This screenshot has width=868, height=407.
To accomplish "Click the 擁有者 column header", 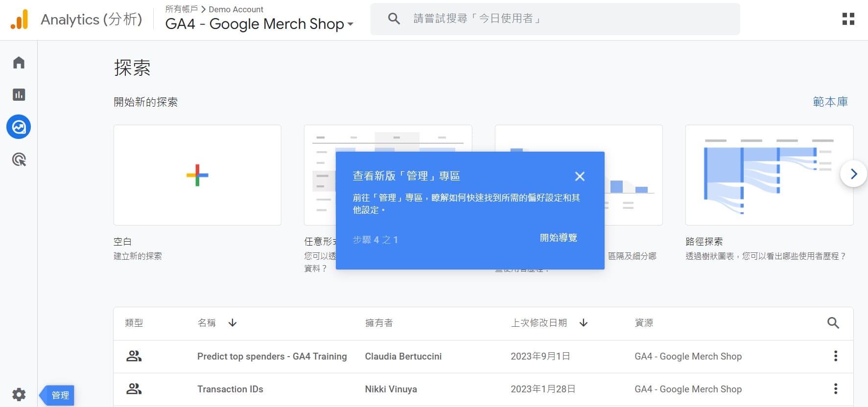I will pos(379,323).
